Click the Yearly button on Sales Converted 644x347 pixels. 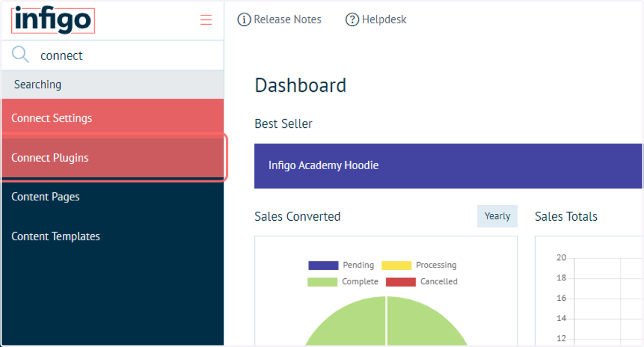pos(497,216)
